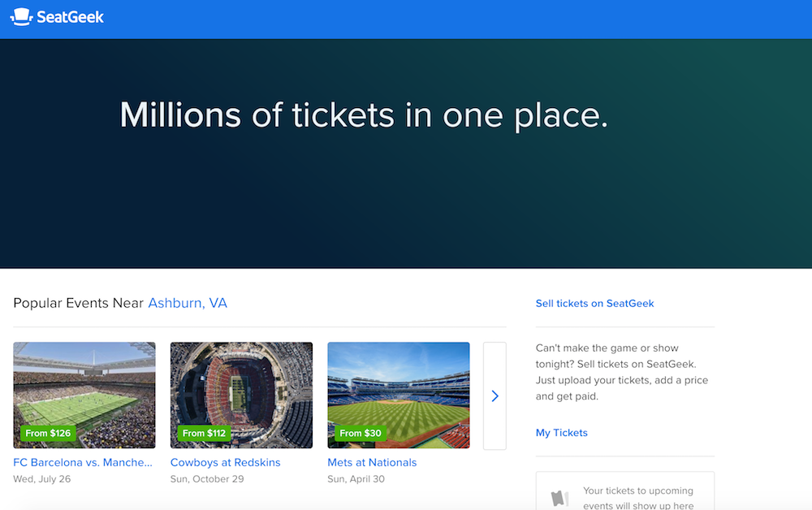Click the SeatGeek seat logo icon
812x510 pixels.
point(21,17)
